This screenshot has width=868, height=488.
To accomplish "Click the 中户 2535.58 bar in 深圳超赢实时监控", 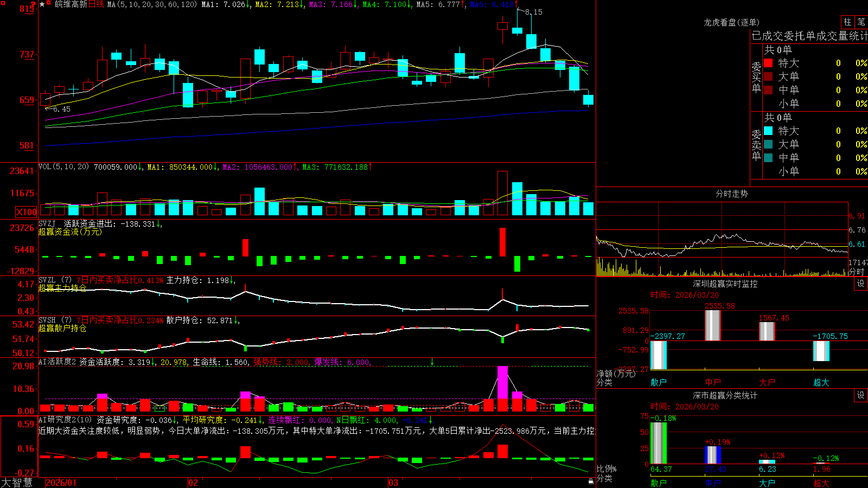I will click(713, 325).
